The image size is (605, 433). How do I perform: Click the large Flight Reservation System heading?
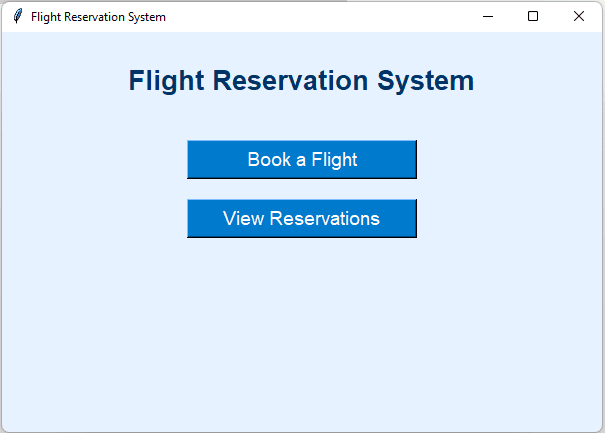(301, 81)
